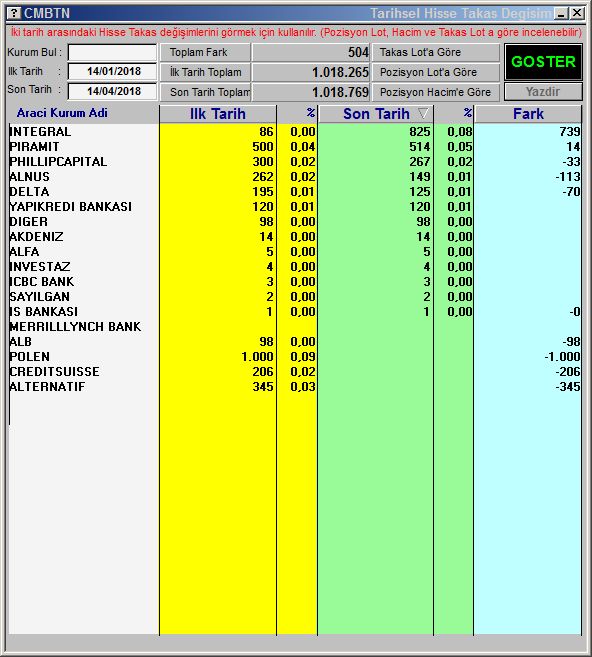This screenshot has height=657, width=592.
Task: Select the ICBC BANK row name
Action: [41, 282]
